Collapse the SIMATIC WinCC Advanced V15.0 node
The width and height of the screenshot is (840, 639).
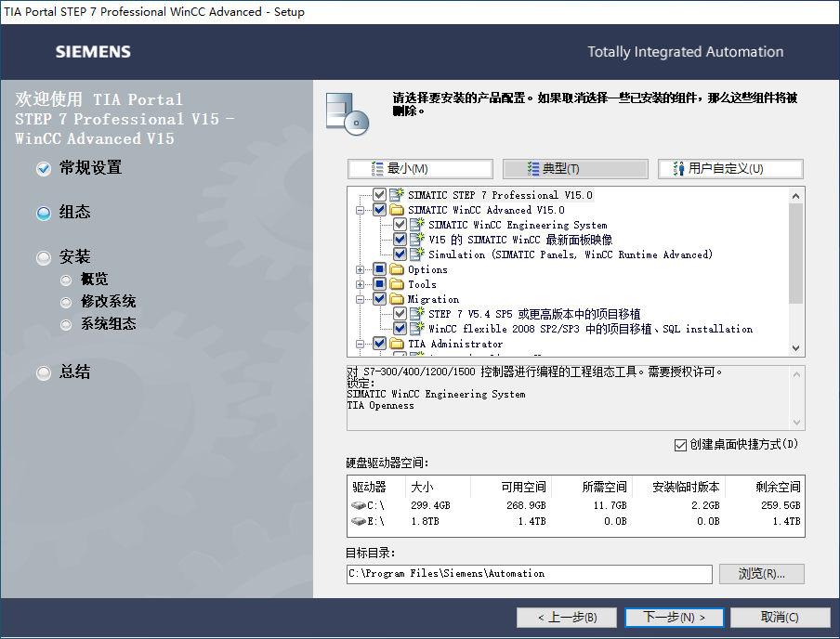[x=360, y=210]
